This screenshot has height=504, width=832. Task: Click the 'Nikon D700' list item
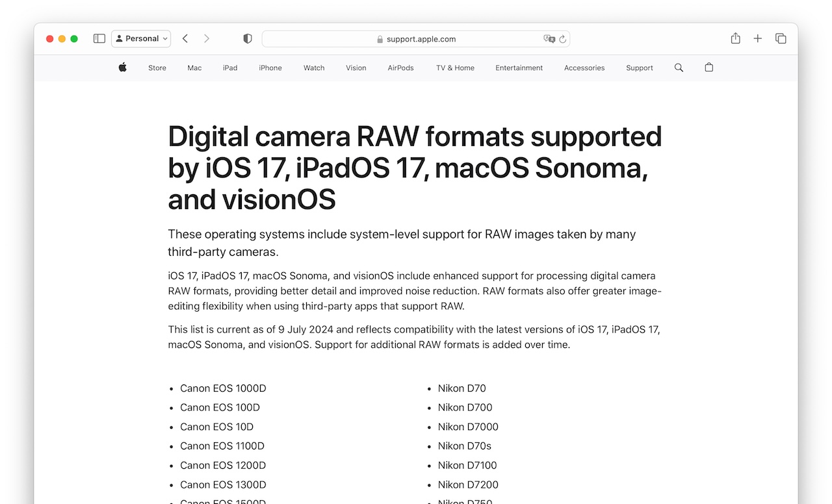tap(465, 407)
